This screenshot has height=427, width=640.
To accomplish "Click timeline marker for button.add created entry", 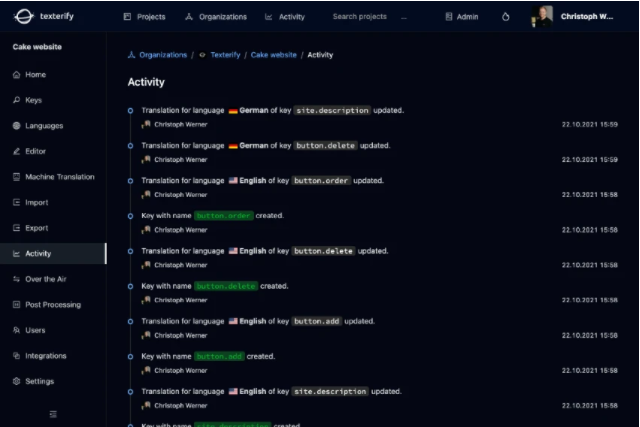I will coord(130,356).
